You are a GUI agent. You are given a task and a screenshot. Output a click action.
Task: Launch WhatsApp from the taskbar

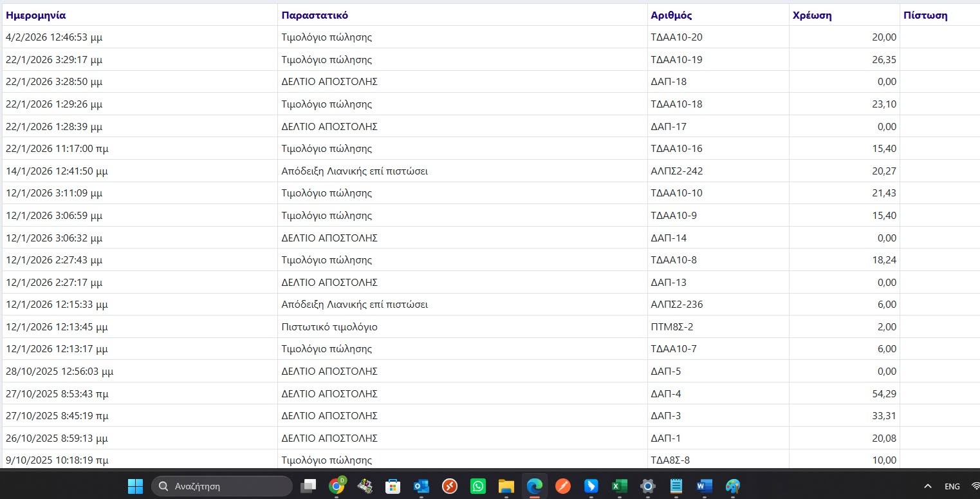478,486
